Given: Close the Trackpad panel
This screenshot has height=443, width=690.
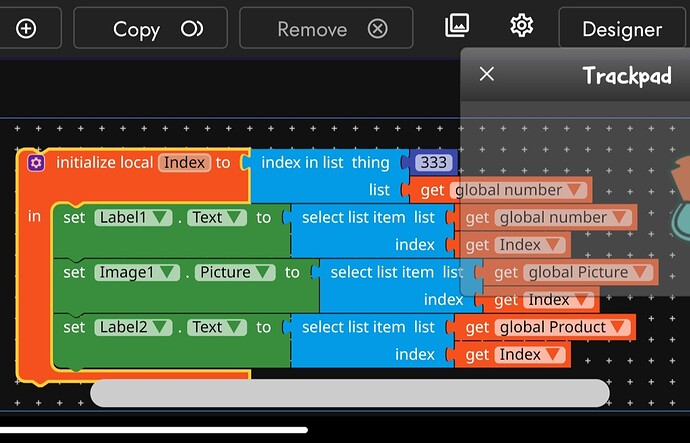Looking at the screenshot, I should (487, 74).
